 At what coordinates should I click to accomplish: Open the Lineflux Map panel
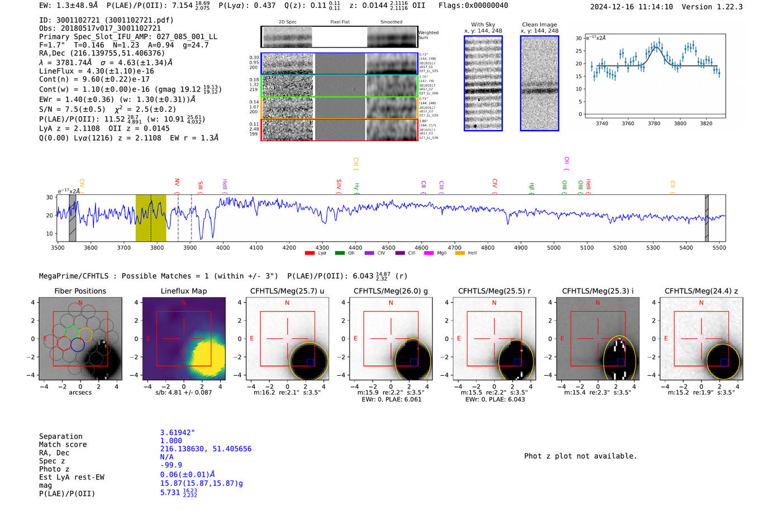(184, 338)
